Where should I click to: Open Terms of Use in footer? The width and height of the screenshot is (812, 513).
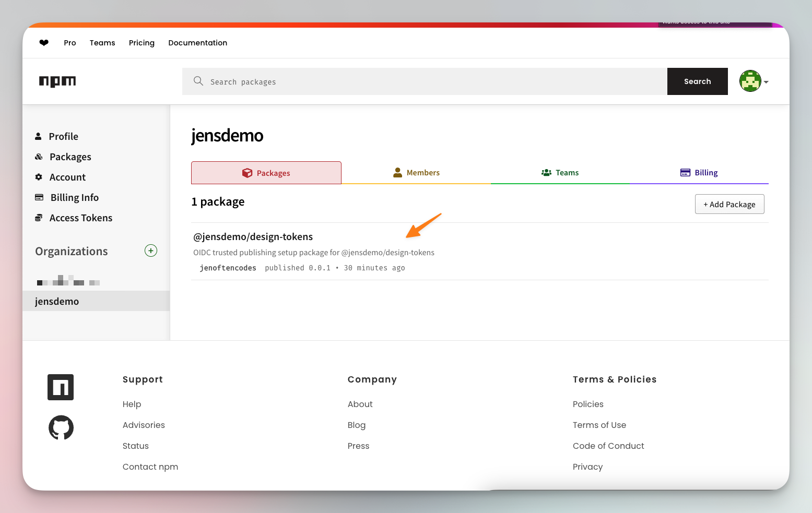click(599, 425)
